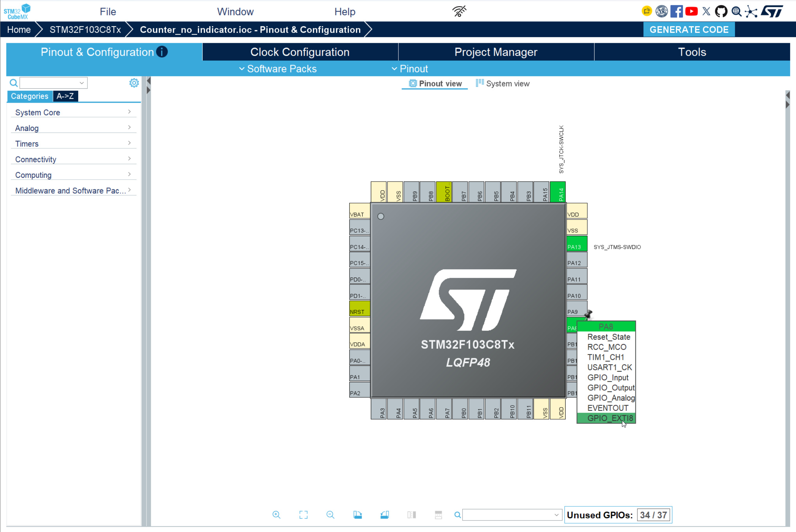The height and width of the screenshot is (532, 796).
Task: Expand the Analog category
Action: click(x=74, y=128)
